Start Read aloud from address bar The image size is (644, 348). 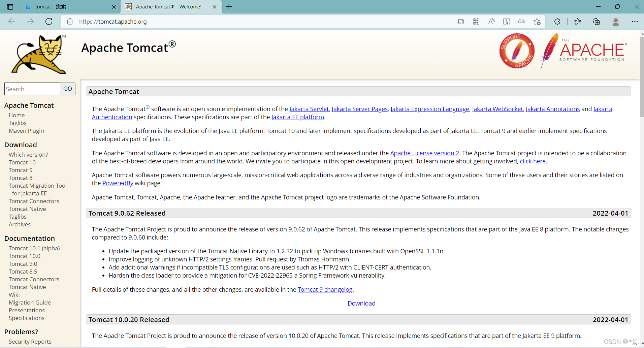491,22
